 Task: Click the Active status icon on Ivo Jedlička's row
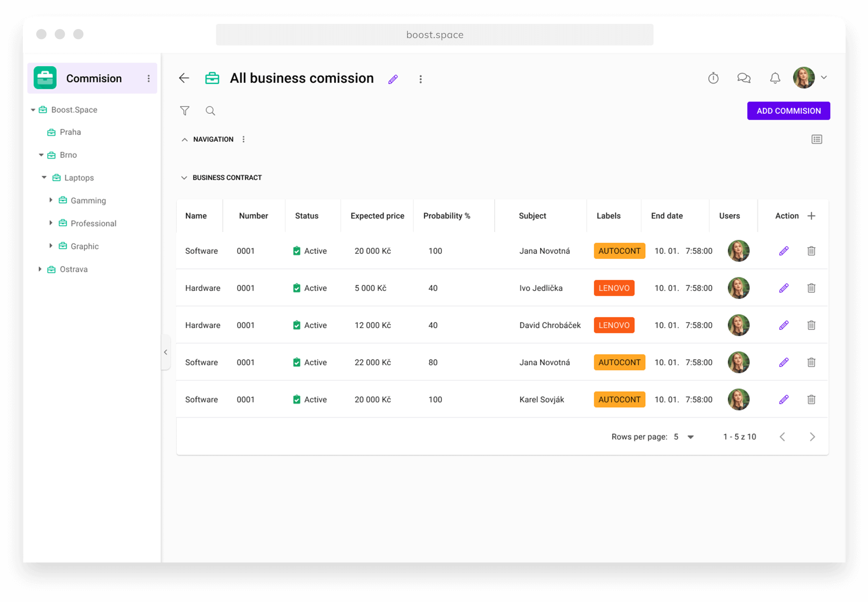(297, 288)
